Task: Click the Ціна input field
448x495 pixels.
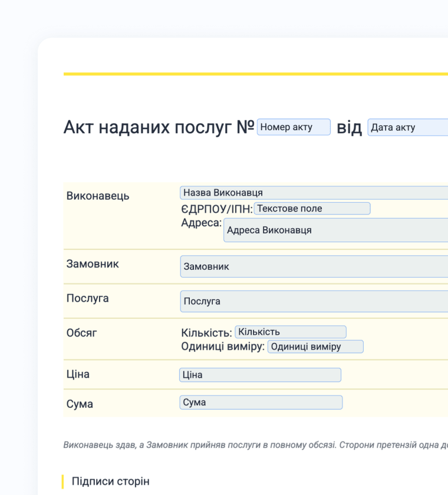Action: [260, 375]
